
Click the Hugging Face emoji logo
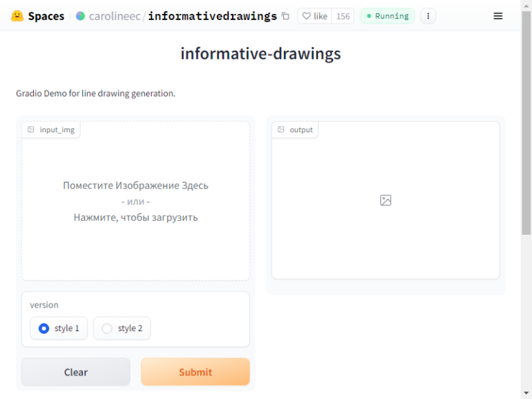(x=17, y=16)
